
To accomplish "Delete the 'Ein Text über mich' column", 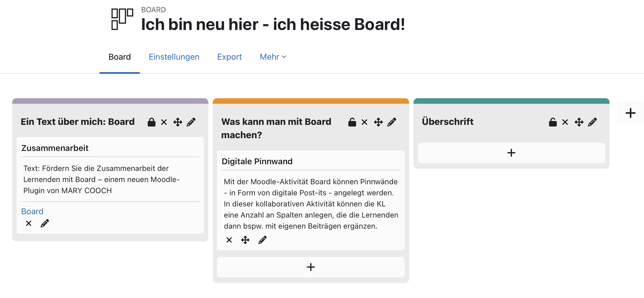I will pyautogui.click(x=164, y=122).
